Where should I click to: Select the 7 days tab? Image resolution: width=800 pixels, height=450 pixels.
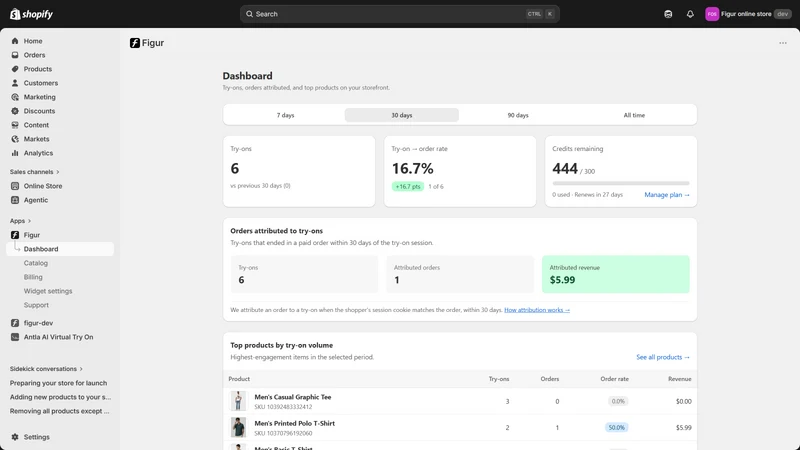(285, 115)
